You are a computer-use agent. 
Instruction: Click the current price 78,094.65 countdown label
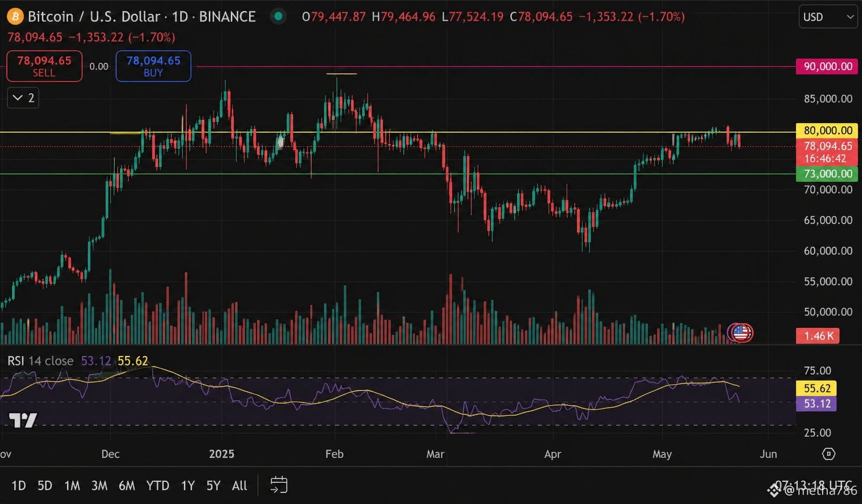click(827, 152)
